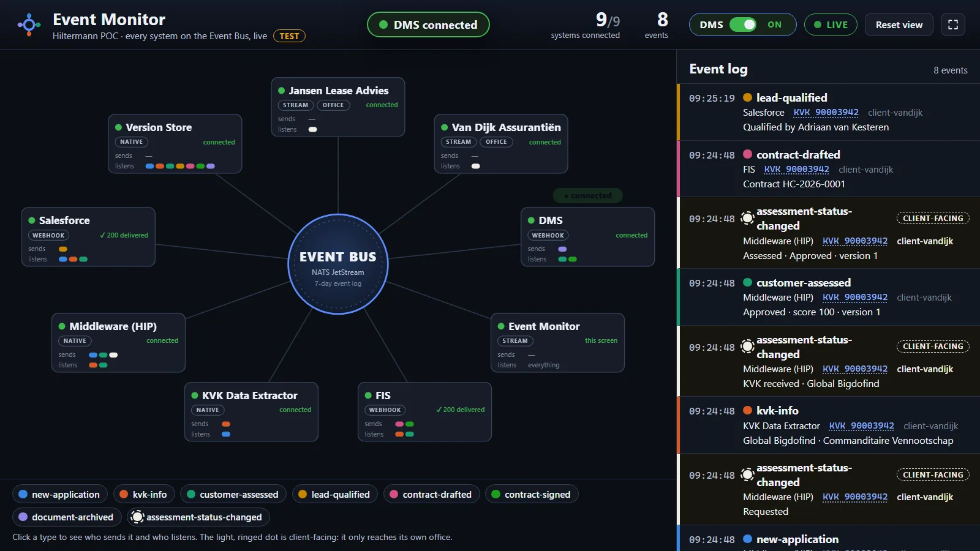Click the green status dot on Version Store
Image resolution: width=980 pixels, height=551 pixels.
[119, 127]
